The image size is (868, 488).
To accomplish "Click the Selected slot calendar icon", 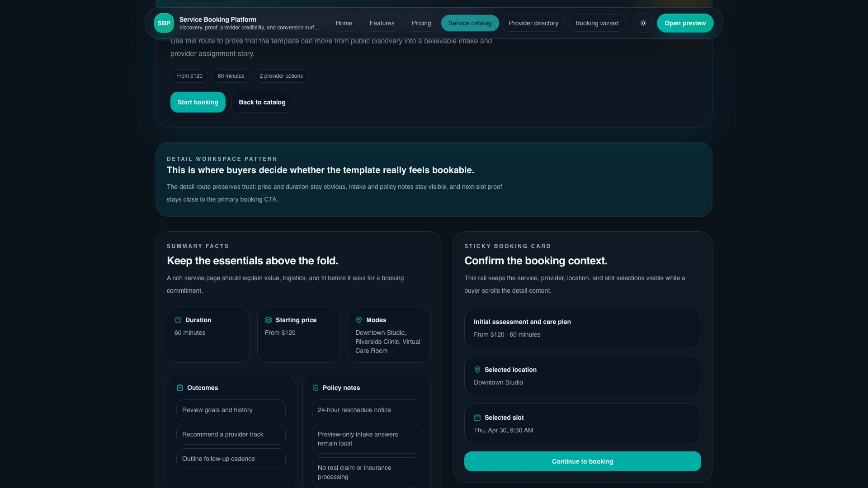I will pos(477,418).
